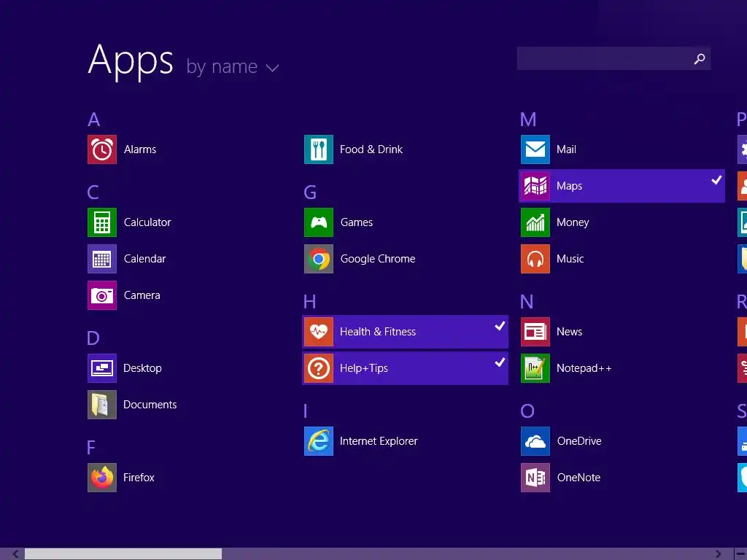The width and height of the screenshot is (747, 560).
Task: Open the Desktop tile icon
Action: coord(102,368)
